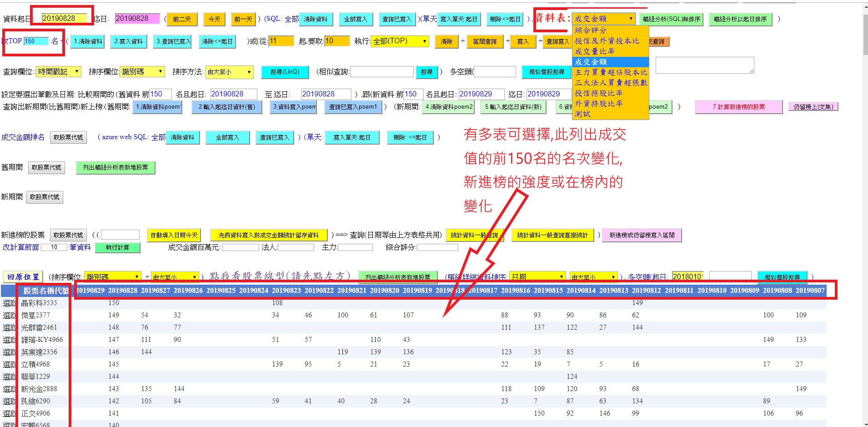Click the 前一天 button
Screen dimensions: 868x427
[x=243, y=19]
